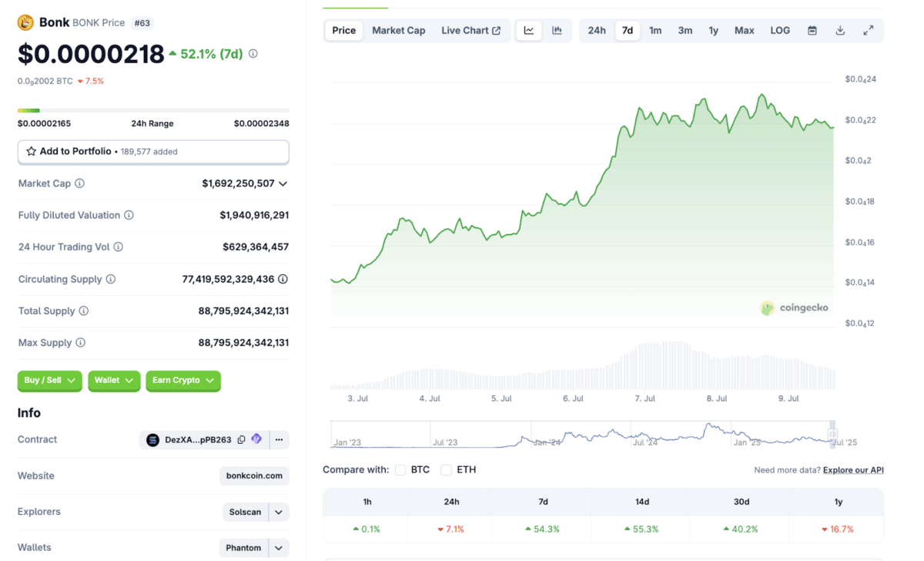Click the $0.0000218 price value
The height and width of the screenshot is (561, 924).
91,54
